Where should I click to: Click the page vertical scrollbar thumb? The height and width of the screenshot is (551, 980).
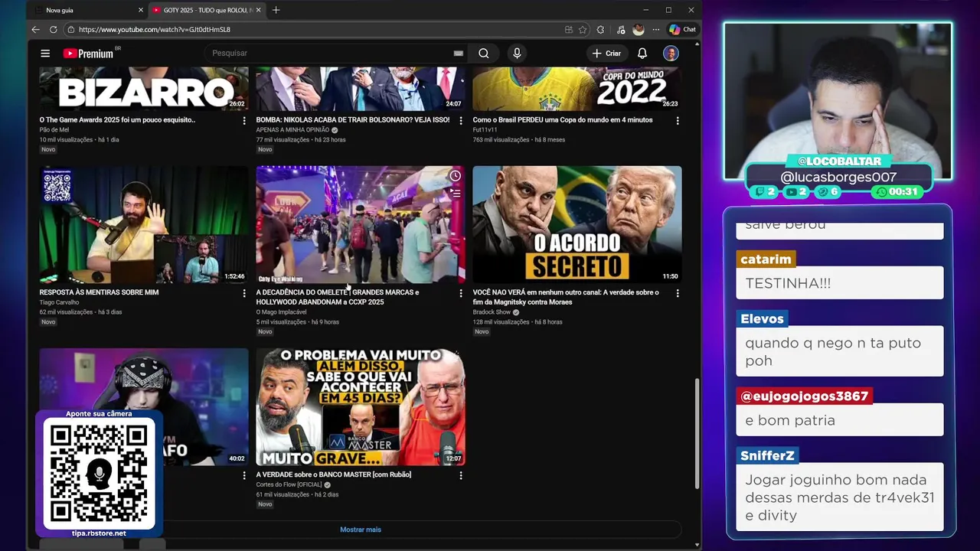coord(697,432)
